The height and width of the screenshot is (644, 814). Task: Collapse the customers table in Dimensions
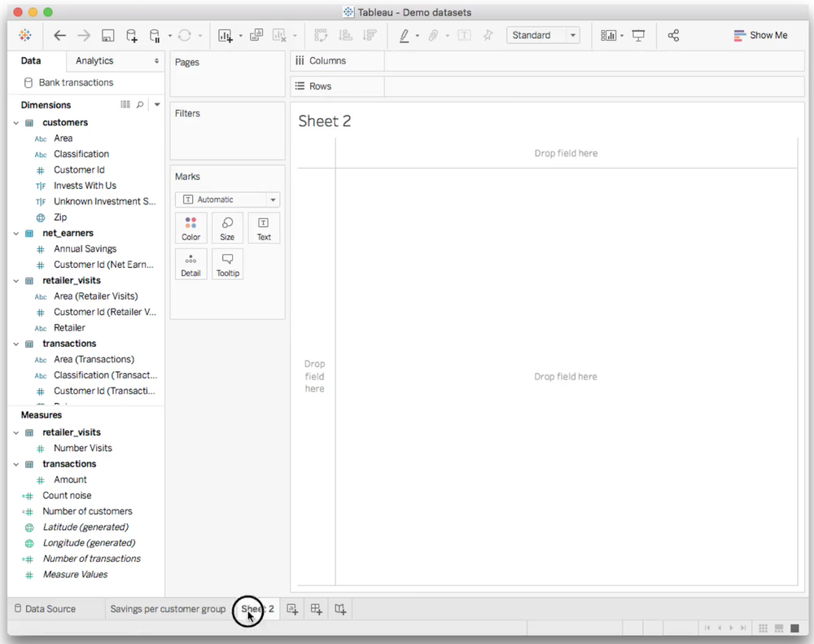(16, 123)
